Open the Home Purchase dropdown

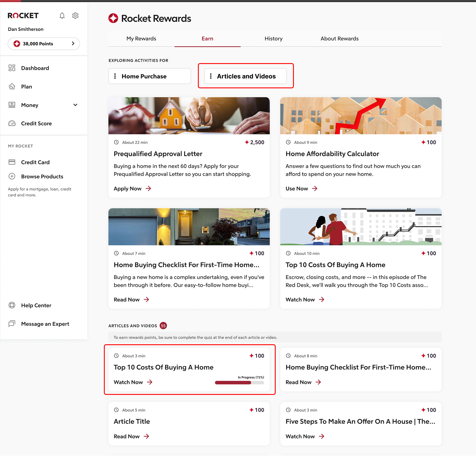(x=150, y=76)
